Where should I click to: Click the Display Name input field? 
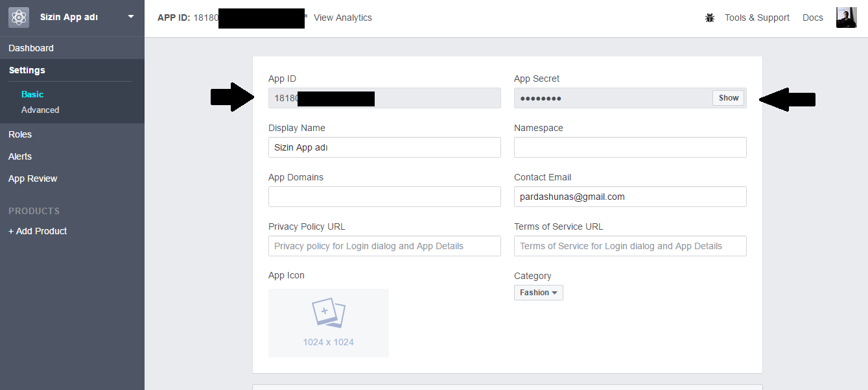pos(384,147)
